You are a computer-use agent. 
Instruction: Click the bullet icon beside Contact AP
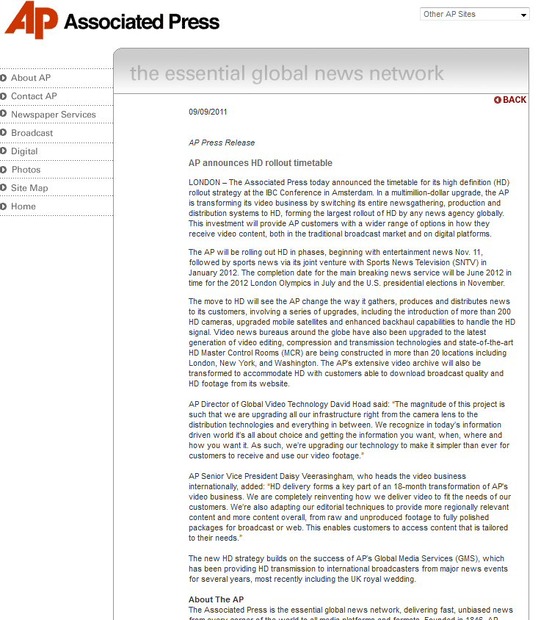[3, 96]
